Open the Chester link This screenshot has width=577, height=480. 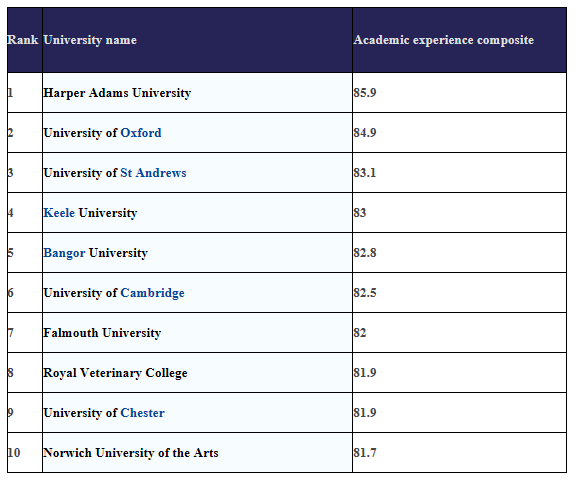[142, 413]
